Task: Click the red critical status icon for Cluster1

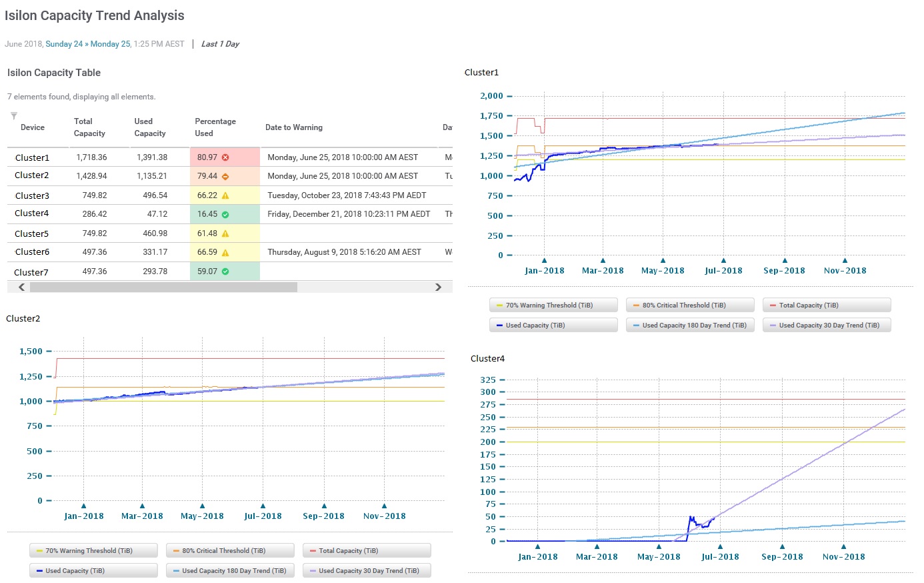Action: pyautogui.click(x=225, y=157)
